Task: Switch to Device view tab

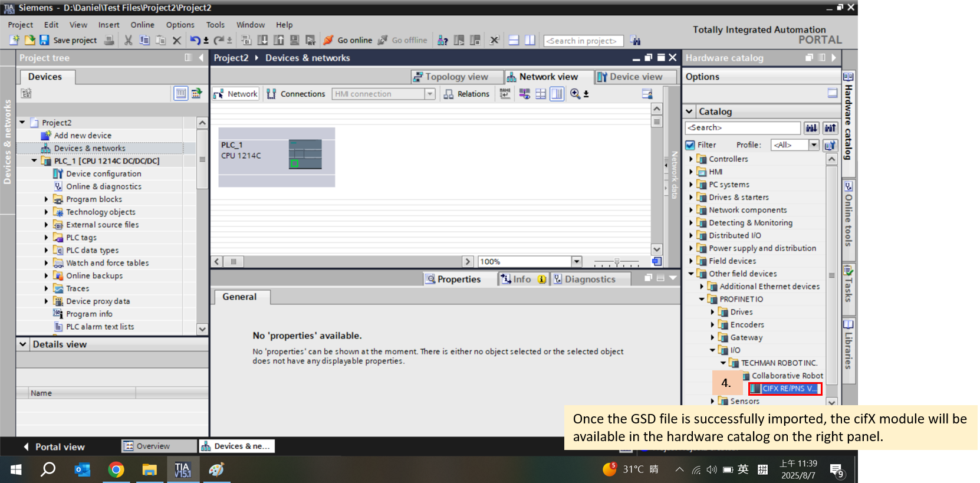Action: pyautogui.click(x=636, y=77)
